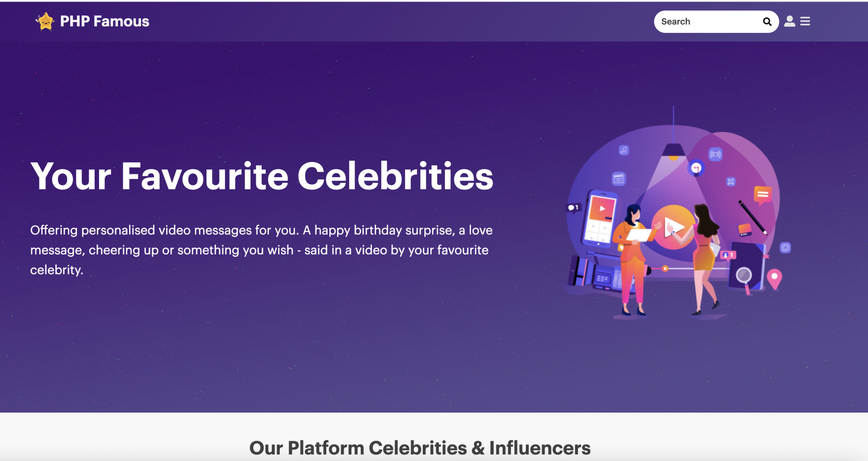Open the hamburger menu
The width and height of the screenshot is (868, 461).
coord(805,21)
